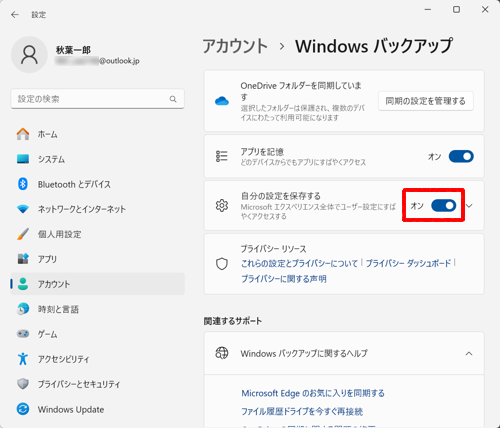Click the gear icon beside 自分の設定を保存する
The image size is (500, 428).
click(x=222, y=206)
